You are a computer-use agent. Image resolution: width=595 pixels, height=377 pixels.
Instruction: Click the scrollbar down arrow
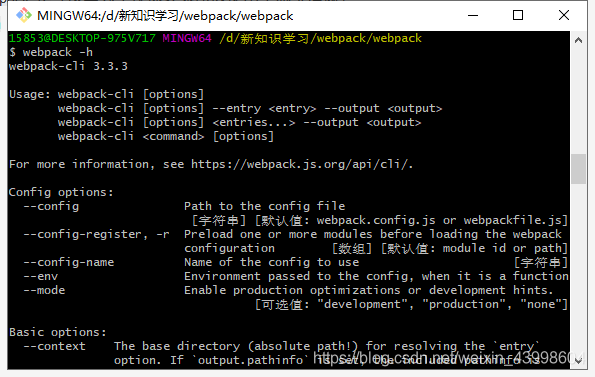coord(578,361)
